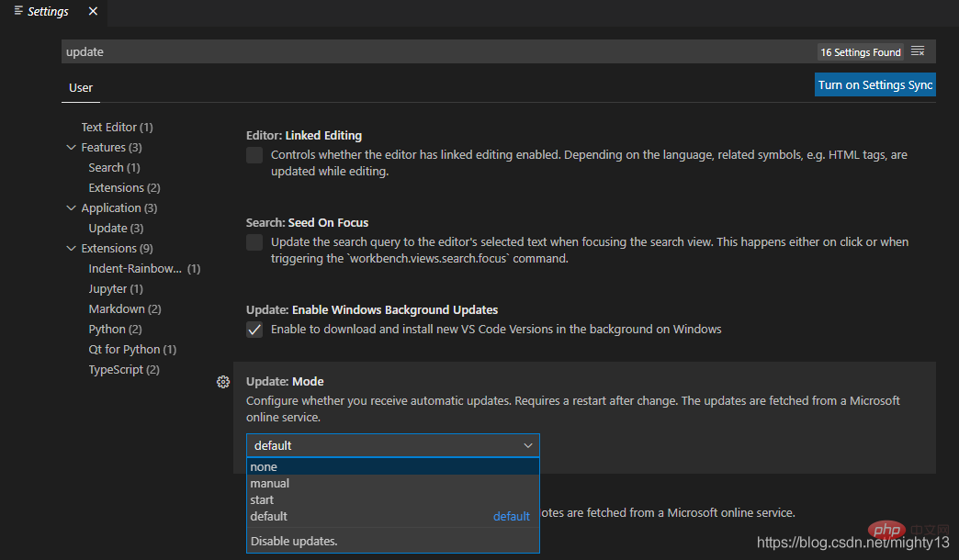This screenshot has height=560, width=959.
Task: Choose 'start' in Update Mode list
Action: [392, 500]
